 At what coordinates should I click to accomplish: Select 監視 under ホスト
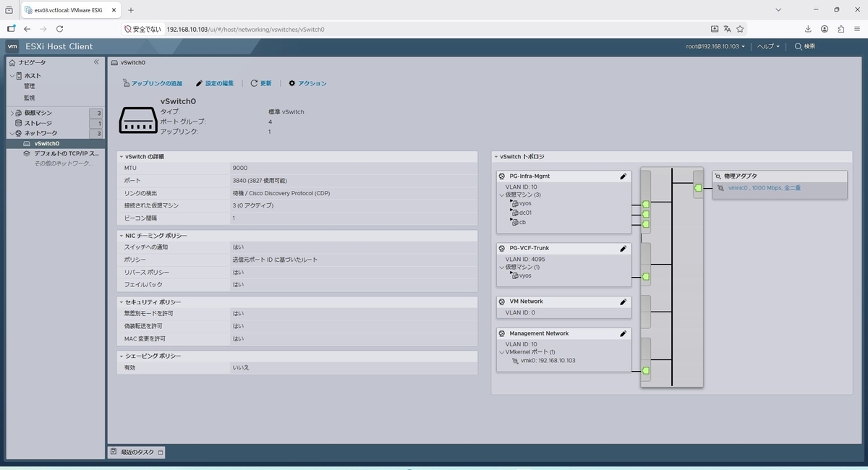coord(29,98)
